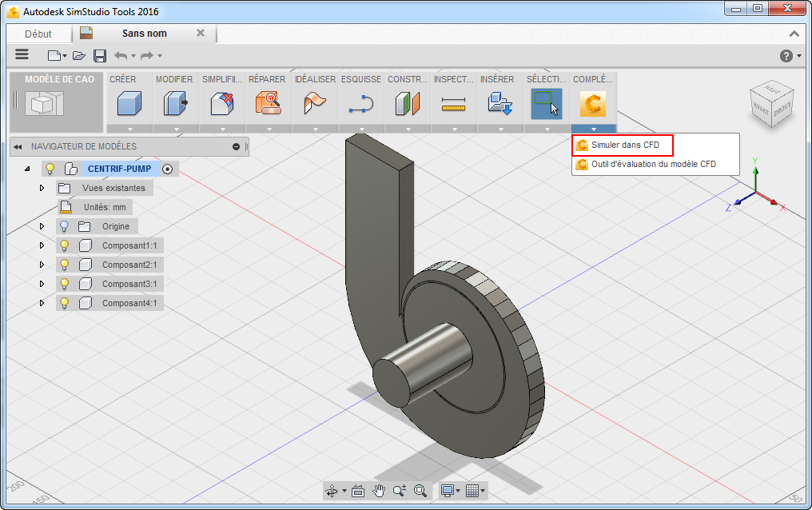The image size is (812, 510).
Task: Save the model with the floppy icon
Action: tap(100, 55)
